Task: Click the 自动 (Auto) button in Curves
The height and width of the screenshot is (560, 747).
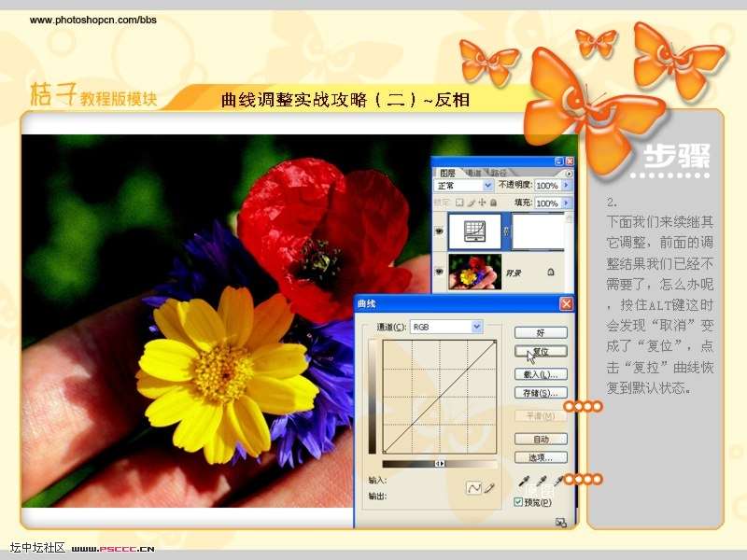Action: (x=541, y=439)
